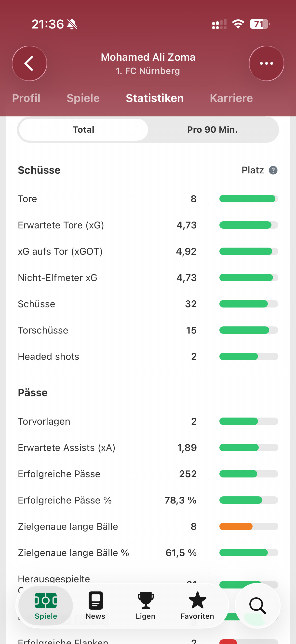Select the Statistiken tab
Image resolution: width=296 pixels, height=644 pixels.
[155, 98]
